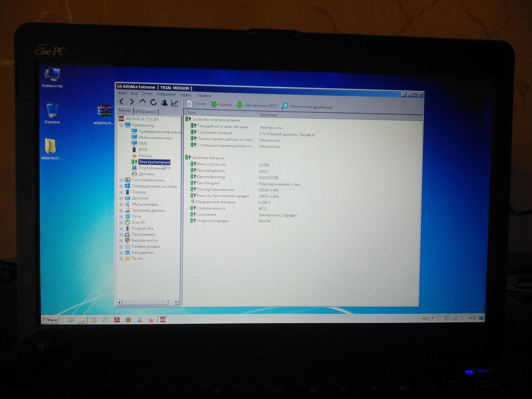
Task: Expand the Тесты tree node
Action: click(121, 259)
